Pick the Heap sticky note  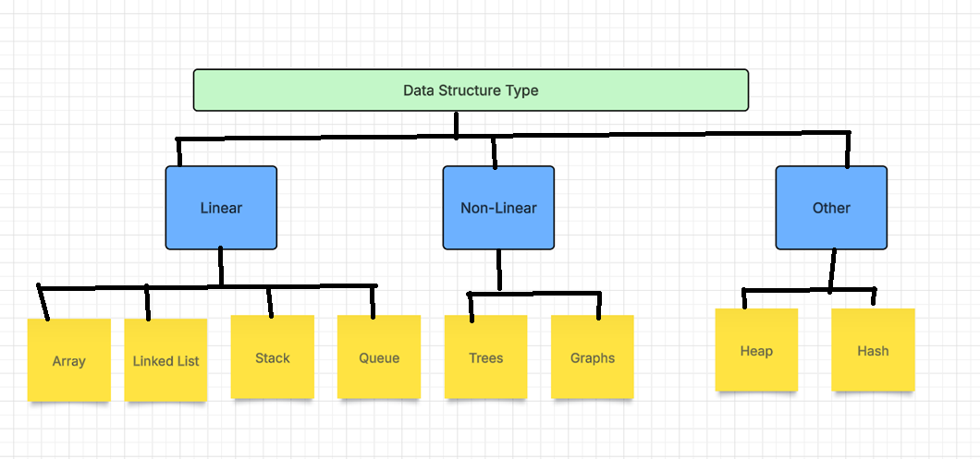(x=756, y=350)
